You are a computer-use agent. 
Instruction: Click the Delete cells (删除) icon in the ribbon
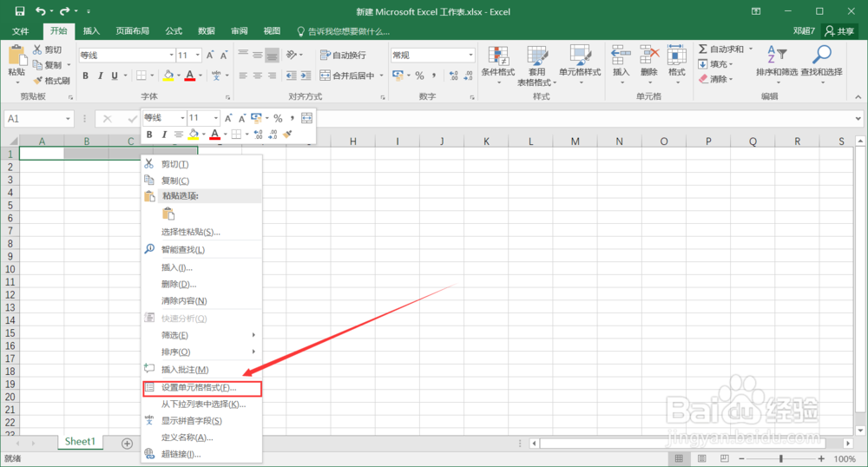648,56
